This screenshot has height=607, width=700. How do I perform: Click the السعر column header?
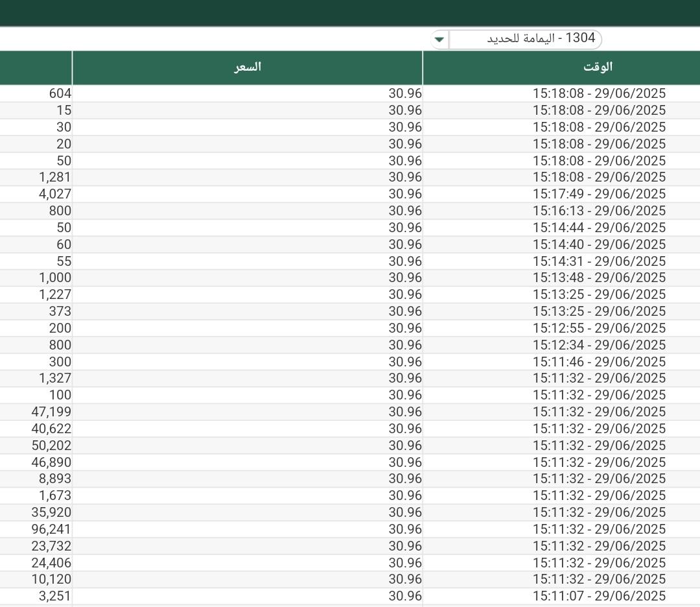pos(248,67)
